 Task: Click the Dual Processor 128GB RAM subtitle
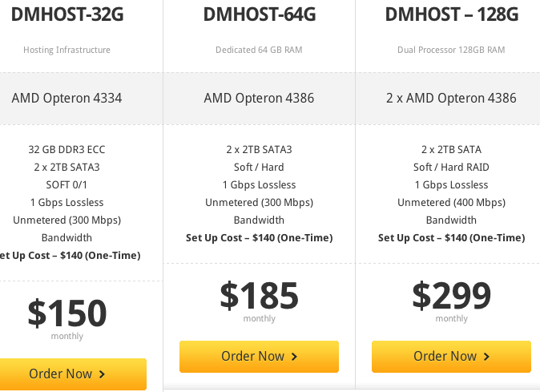451,50
